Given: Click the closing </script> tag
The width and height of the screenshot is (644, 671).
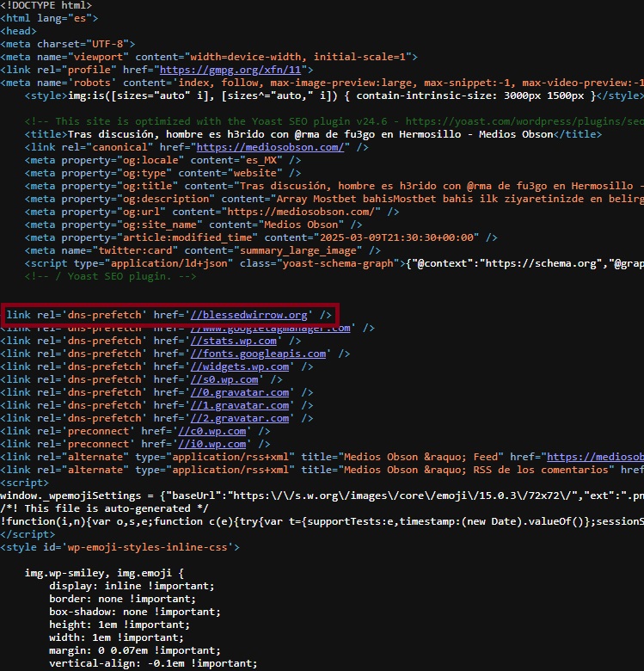Looking at the screenshot, I should tap(28, 534).
